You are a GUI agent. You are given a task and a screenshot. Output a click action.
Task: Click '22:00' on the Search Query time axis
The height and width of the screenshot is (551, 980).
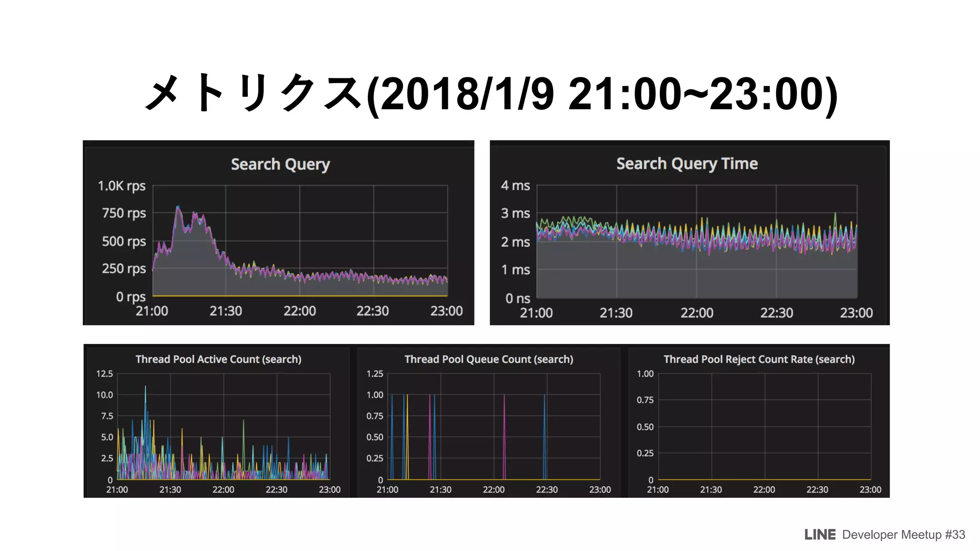point(300,311)
